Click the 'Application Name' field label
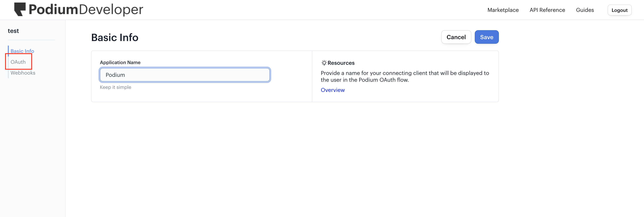 coord(120,62)
